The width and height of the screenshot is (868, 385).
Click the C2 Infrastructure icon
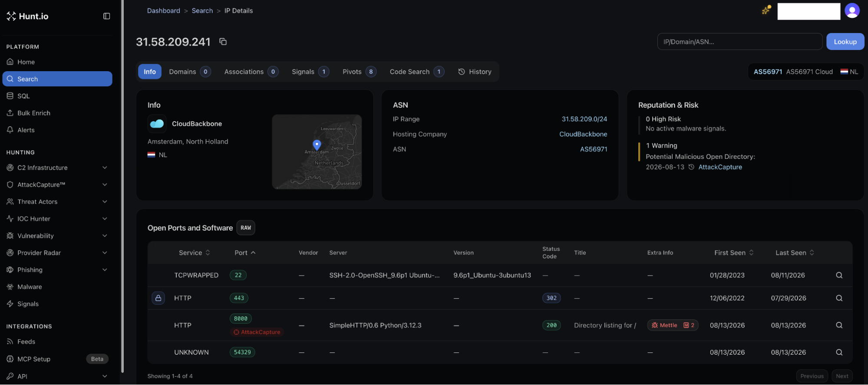(10, 168)
